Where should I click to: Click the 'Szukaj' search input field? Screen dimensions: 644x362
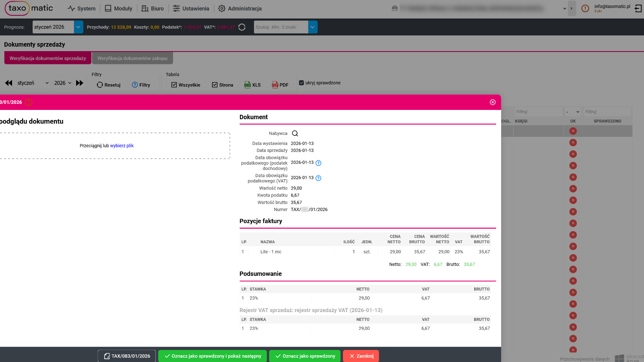[281, 27]
